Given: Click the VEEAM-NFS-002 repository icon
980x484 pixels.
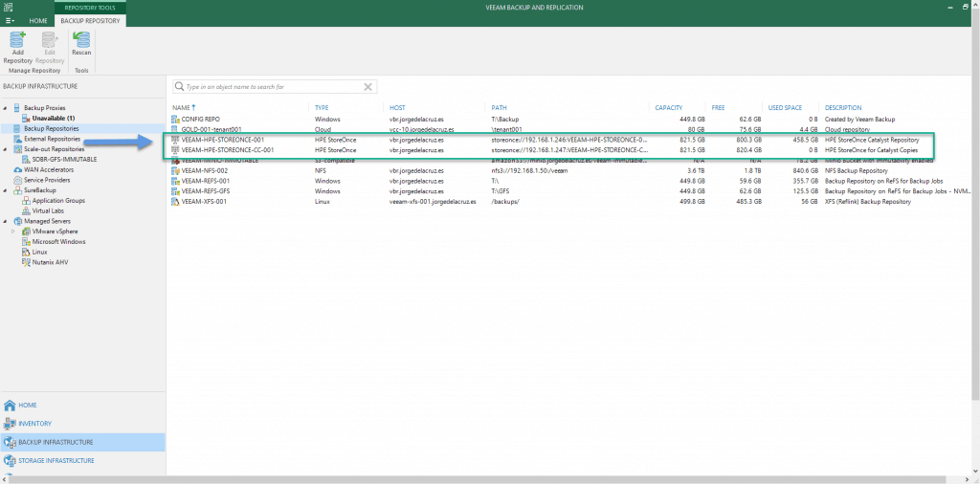Looking at the screenshot, I should coord(176,170).
